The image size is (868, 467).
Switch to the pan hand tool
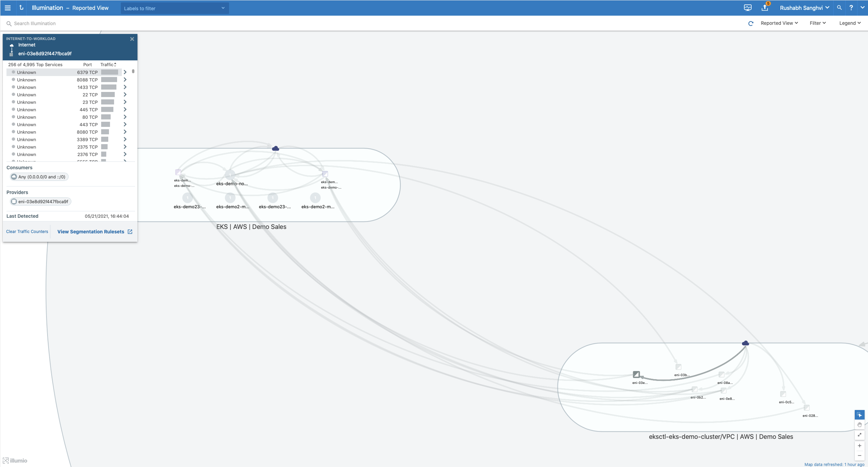click(859, 425)
